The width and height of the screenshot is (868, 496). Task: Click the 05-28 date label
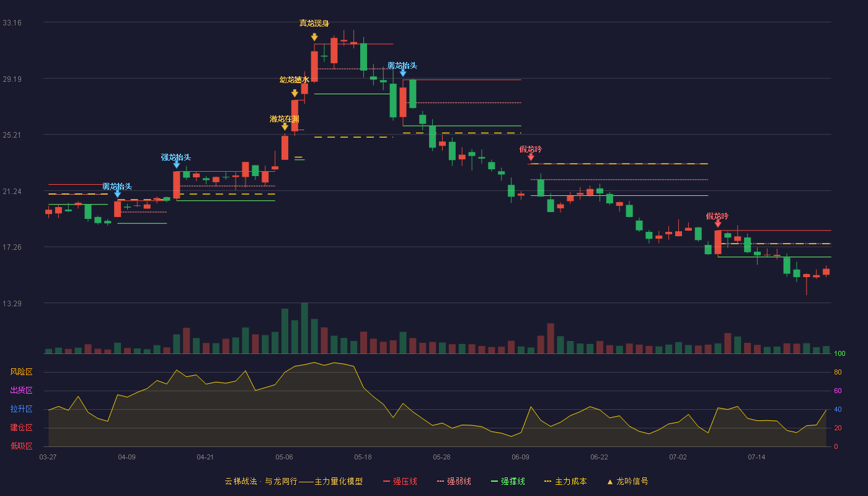coord(441,457)
